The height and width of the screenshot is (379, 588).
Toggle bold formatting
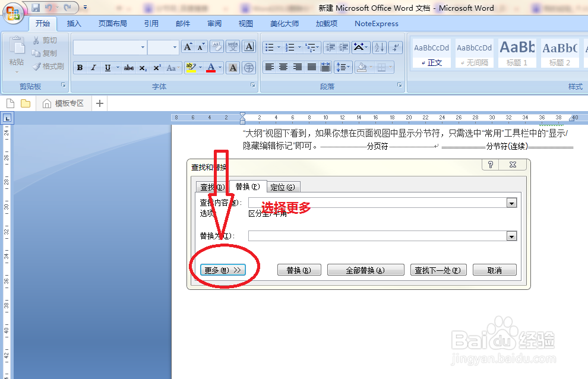coord(80,68)
